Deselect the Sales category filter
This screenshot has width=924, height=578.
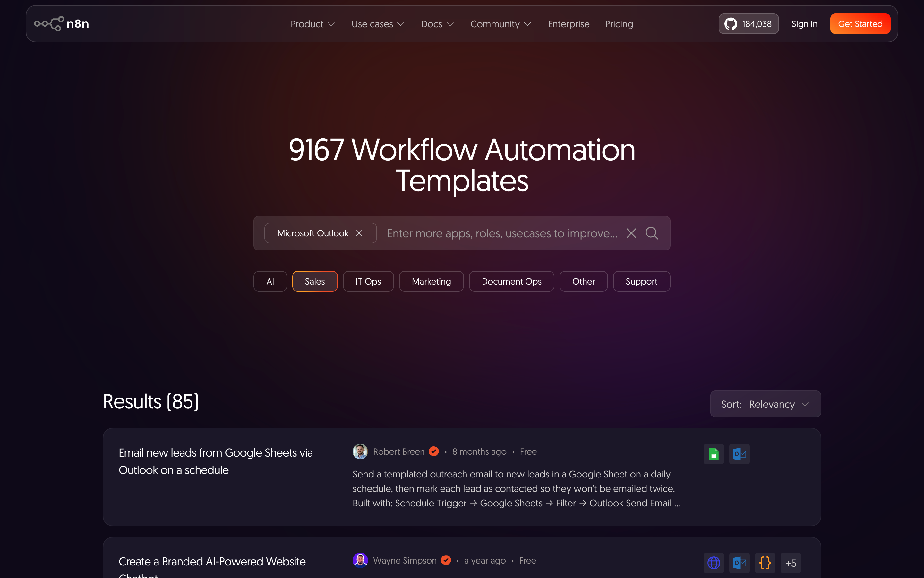point(315,281)
